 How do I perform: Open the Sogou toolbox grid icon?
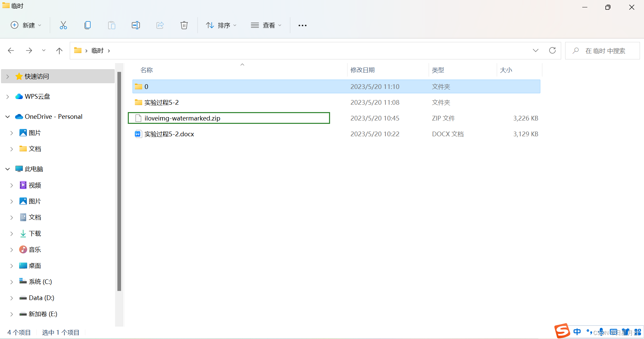638,332
